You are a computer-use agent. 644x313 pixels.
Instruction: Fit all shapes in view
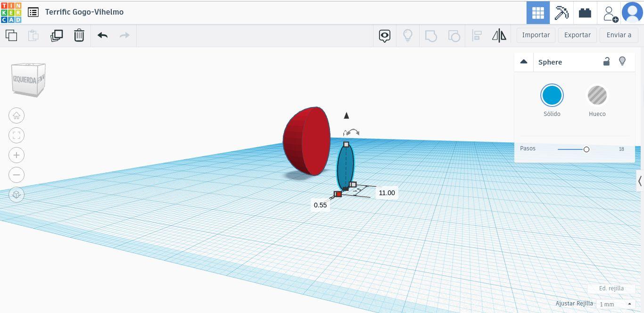click(x=17, y=135)
